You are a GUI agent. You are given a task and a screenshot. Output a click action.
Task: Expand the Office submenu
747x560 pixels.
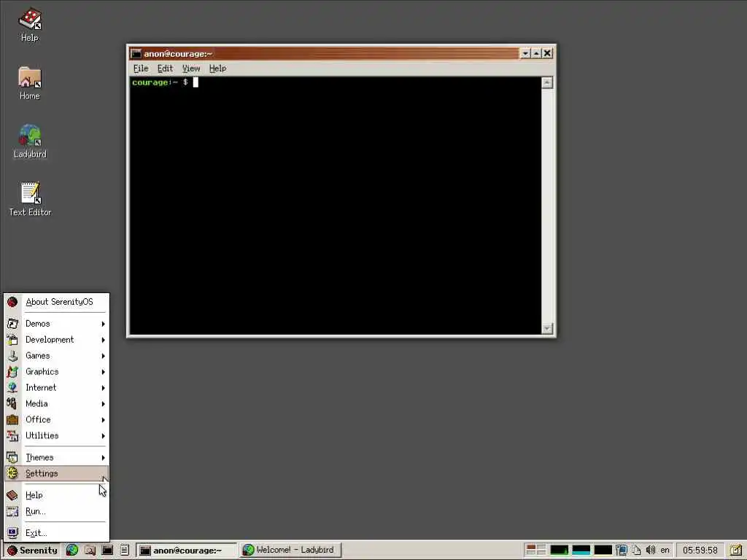point(57,419)
